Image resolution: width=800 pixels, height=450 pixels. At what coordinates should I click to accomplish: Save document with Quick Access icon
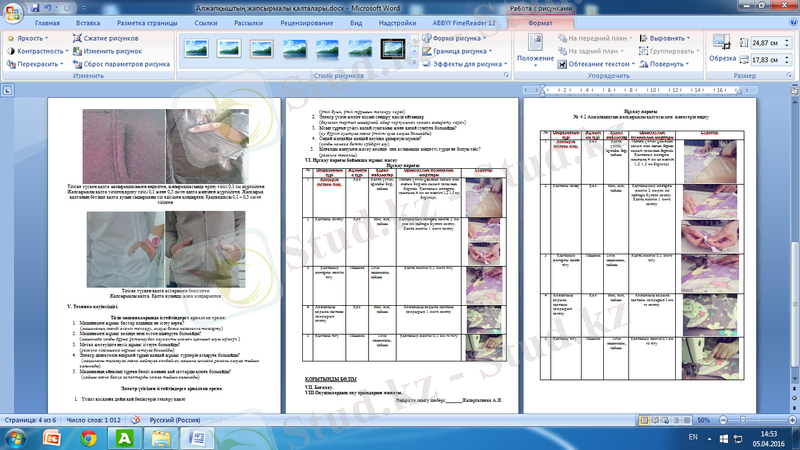37,6
